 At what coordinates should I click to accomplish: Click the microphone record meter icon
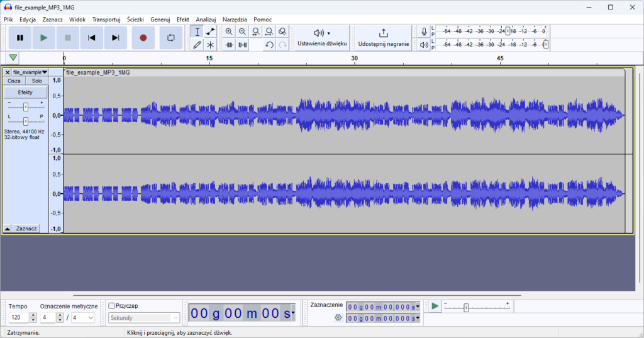[x=424, y=31]
